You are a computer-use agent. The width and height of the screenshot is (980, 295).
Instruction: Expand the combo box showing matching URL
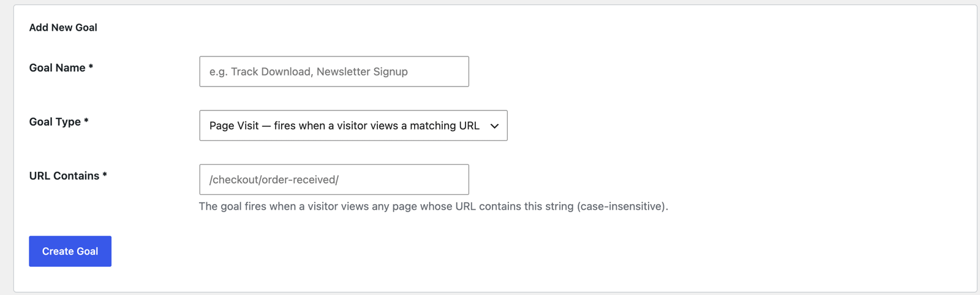coord(353,126)
